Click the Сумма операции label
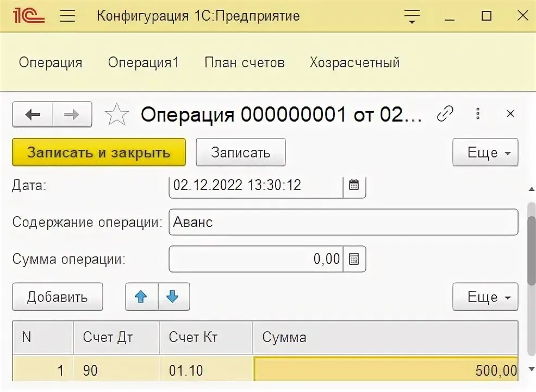Image resolution: width=536 pixels, height=392 pixels. 69,259
